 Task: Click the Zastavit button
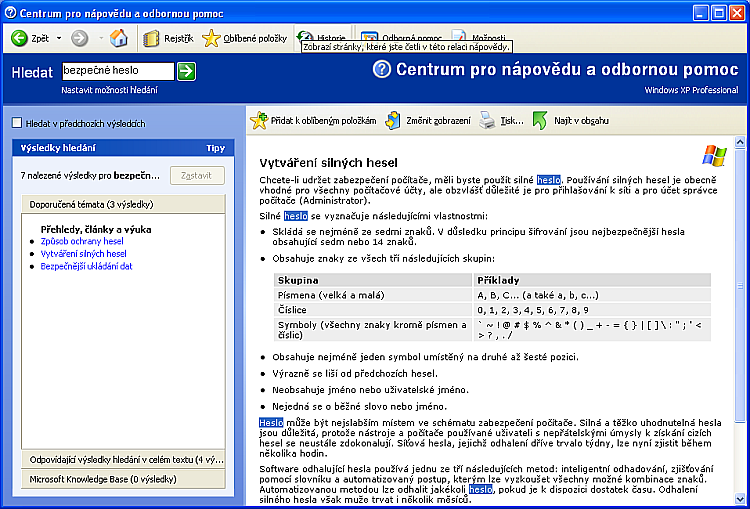pos(197,176)
